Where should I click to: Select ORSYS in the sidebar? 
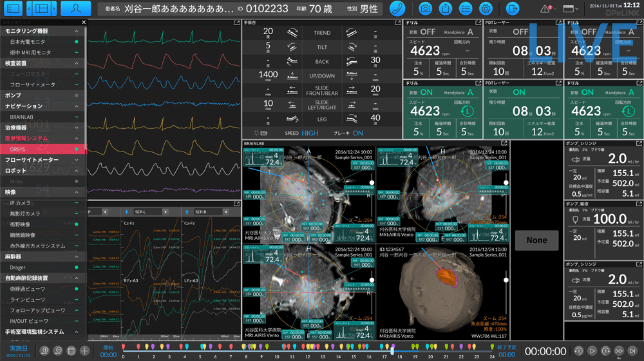pyautogui.click(x=39, y=149)
